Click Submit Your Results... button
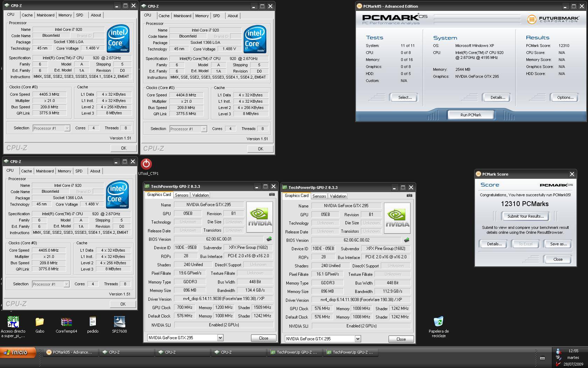 pyautogui.click(x=526, y=216)
